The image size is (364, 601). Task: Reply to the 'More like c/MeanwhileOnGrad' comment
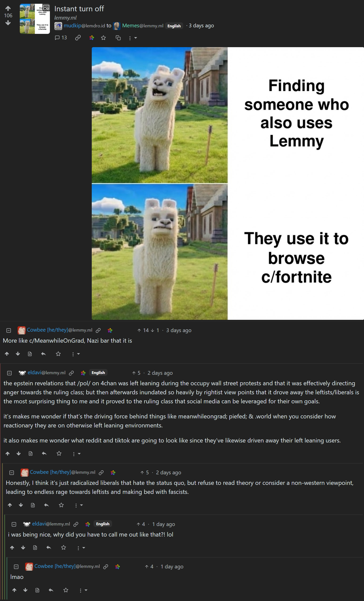click(43, 354)
